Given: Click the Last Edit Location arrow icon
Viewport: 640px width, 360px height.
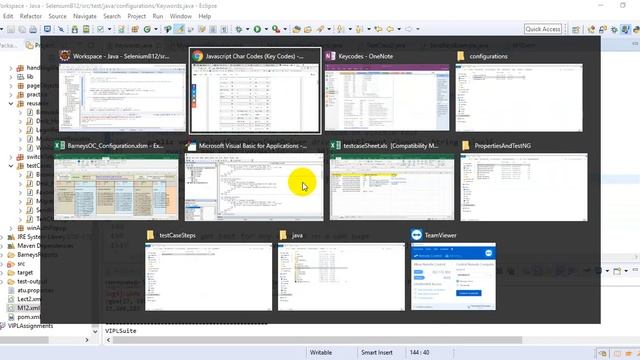Looking at the screenshot, I should [378, 29].
